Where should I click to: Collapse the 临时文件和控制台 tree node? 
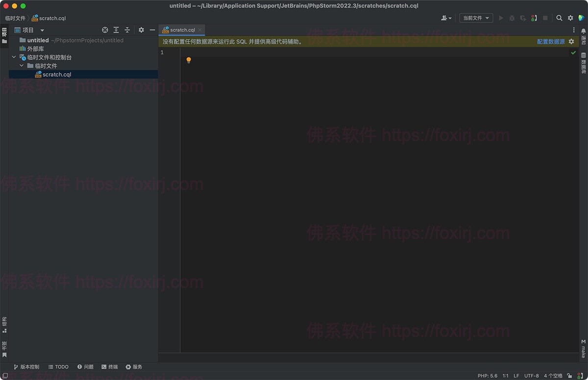click(x=14, y=57)
